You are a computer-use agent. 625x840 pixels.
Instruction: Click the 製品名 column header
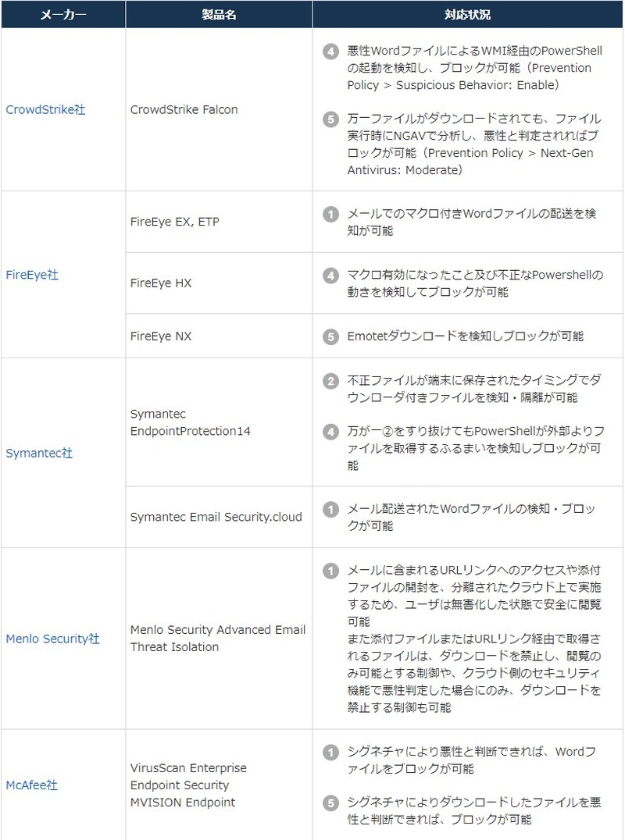pos(219,15)
